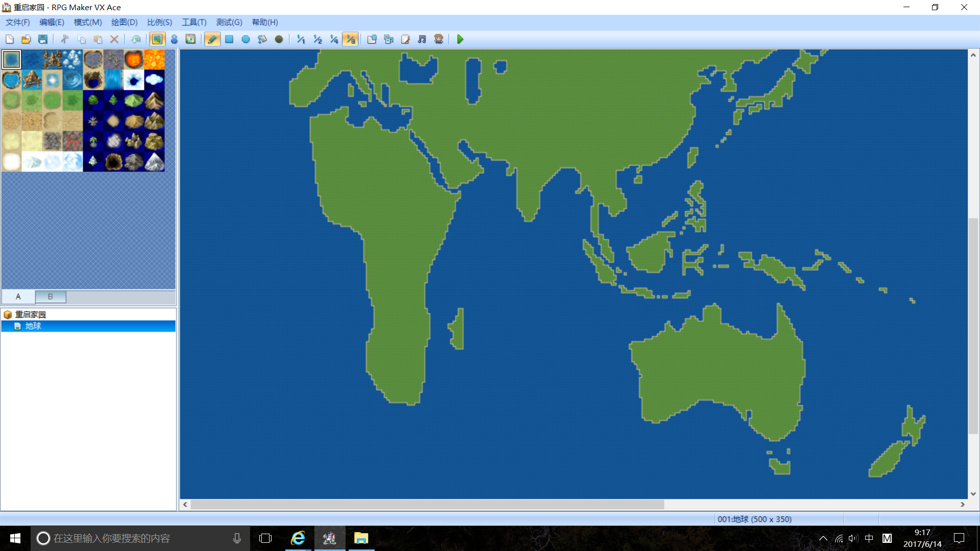Open the 测试(G) menu
This screenshot has width=980, height=551.
pos(229,22)
